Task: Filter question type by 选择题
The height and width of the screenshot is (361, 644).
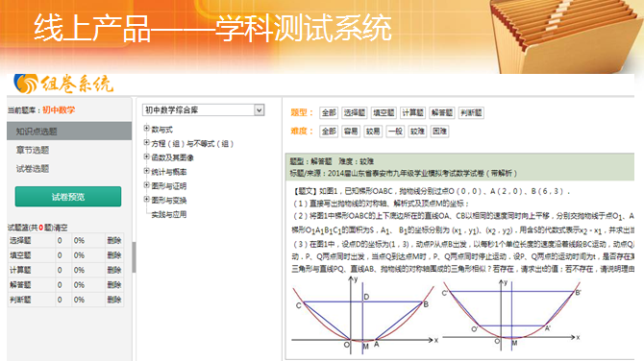Action: pos(355,112)
